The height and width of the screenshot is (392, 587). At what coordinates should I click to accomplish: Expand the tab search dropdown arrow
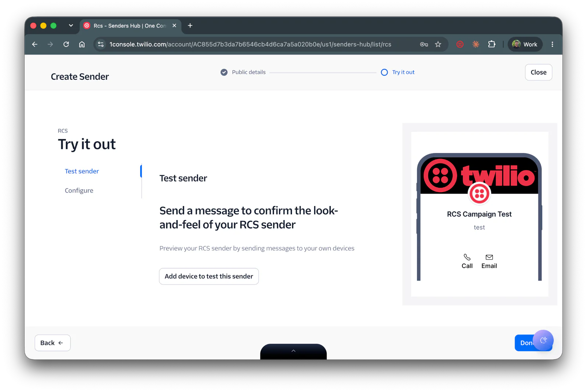pos(71,26)
